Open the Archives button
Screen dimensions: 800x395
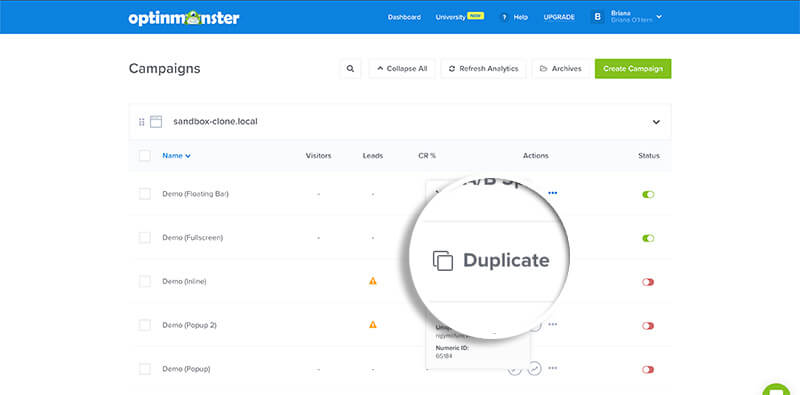pos(560,68)
